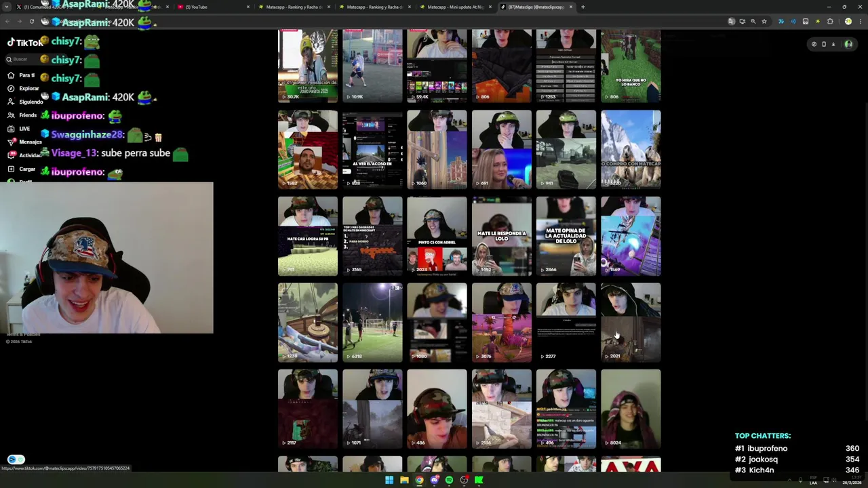Open Discord from the taskbar
868x488 pixels.
click(434, 480)
